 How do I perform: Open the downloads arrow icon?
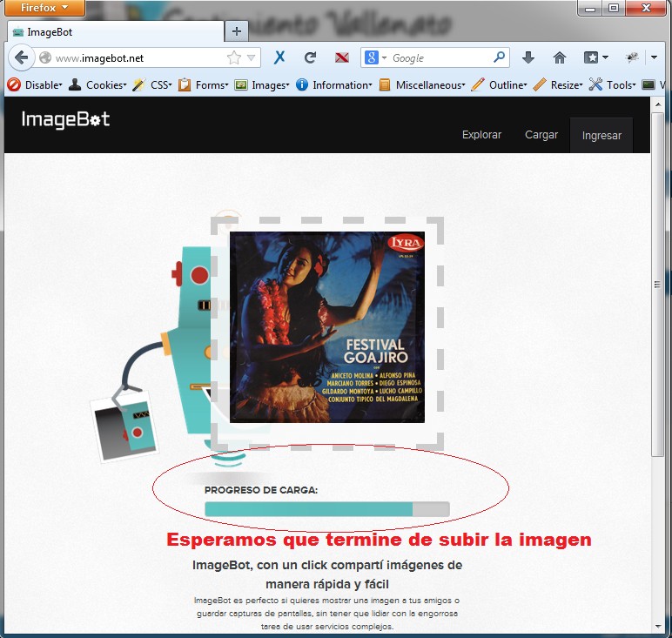[x=528, y=58]
